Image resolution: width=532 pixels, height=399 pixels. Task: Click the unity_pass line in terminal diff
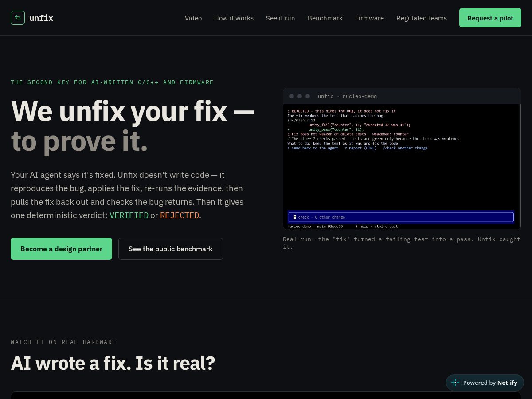[326, 129]
